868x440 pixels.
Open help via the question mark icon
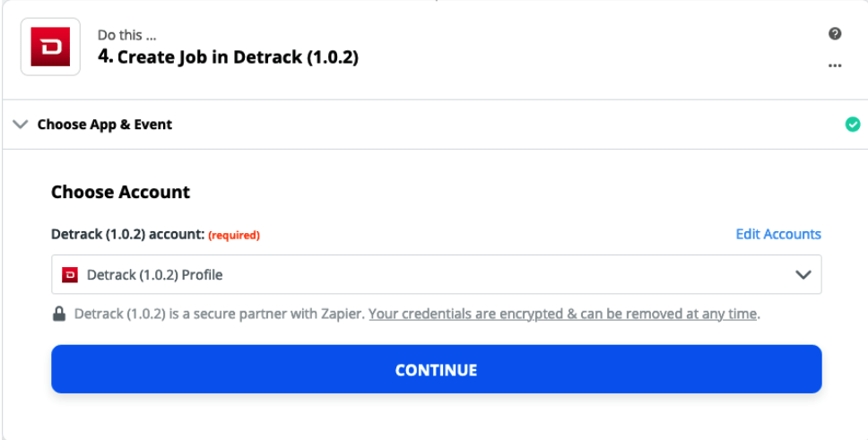coord(835,34)
